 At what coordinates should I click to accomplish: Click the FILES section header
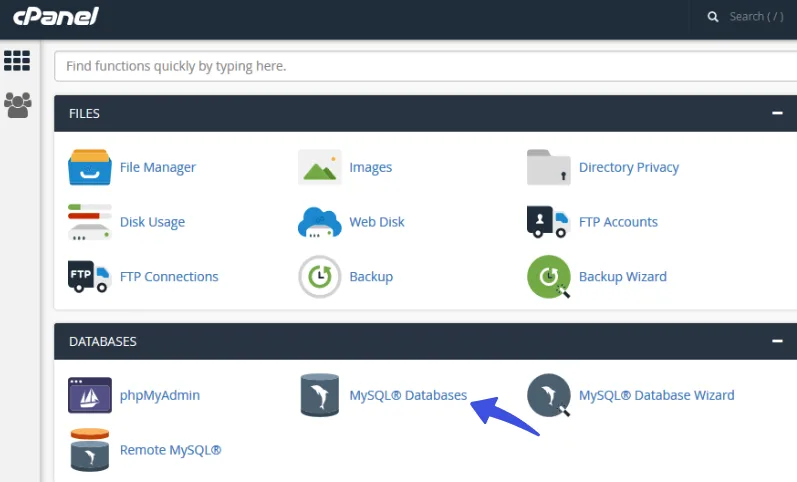pos(425,113)
